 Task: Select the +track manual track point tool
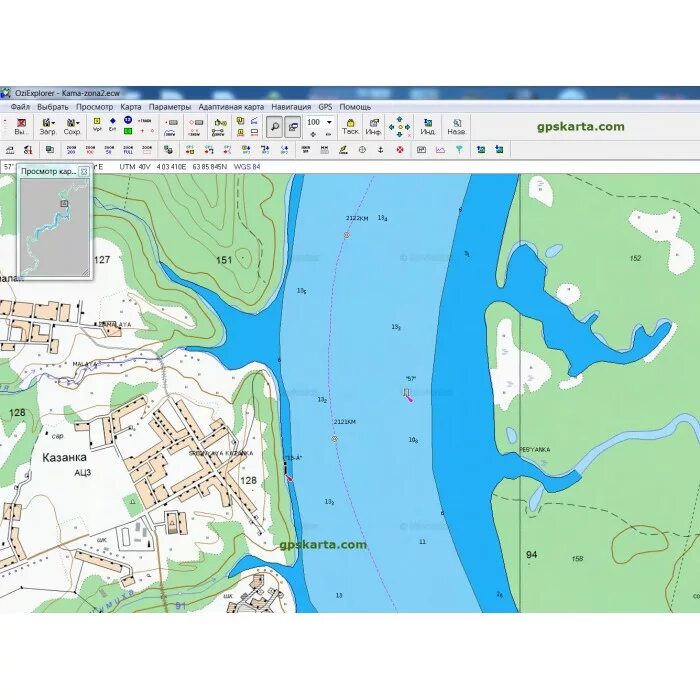145,121
